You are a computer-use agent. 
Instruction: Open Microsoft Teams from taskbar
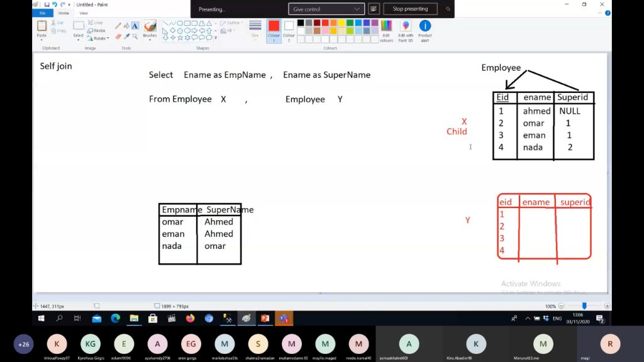(x=284, y=318)
